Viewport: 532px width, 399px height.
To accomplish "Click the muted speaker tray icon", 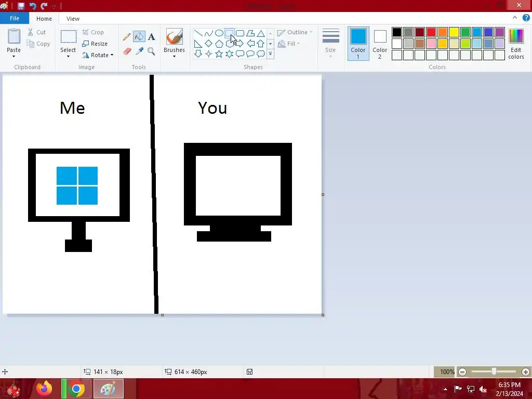I will pyautogui.click(x=483, y=389).
